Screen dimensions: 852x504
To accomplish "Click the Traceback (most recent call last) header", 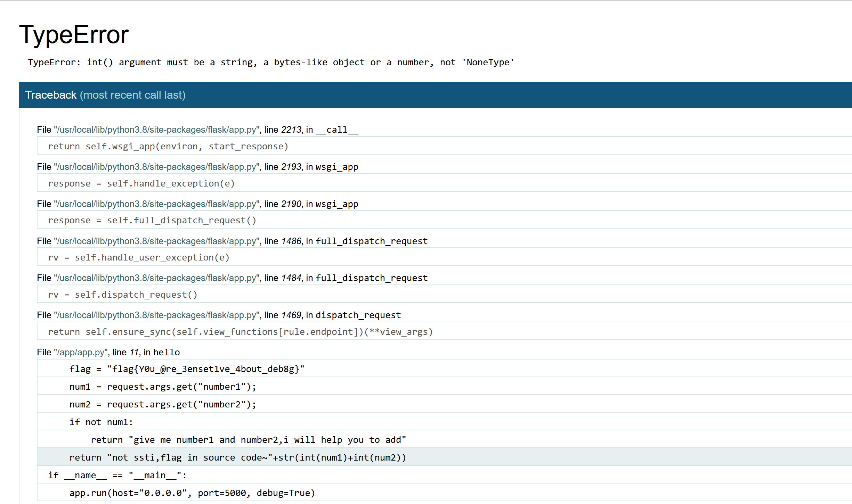I will [105, 95].
